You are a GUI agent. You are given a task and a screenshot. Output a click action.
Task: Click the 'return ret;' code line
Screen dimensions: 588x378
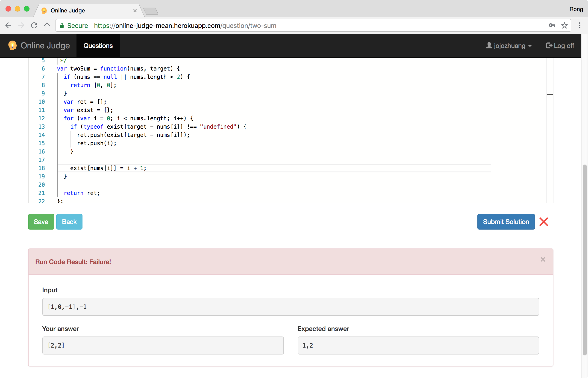(82, 193)
